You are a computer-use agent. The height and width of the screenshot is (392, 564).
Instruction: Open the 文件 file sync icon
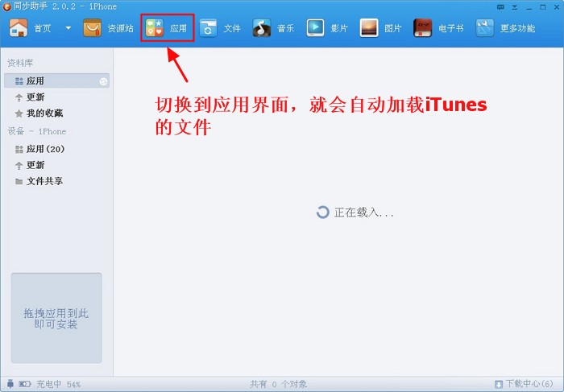(208, 28)
